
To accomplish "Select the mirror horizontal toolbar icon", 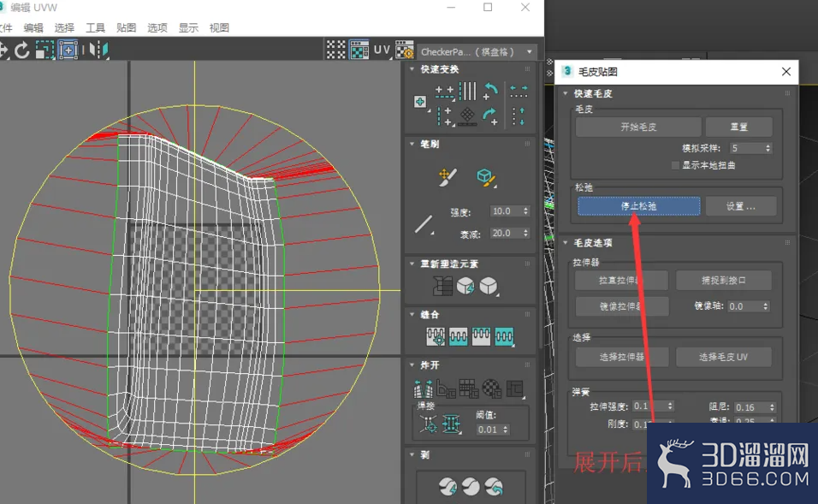I will tap(98, 50).
